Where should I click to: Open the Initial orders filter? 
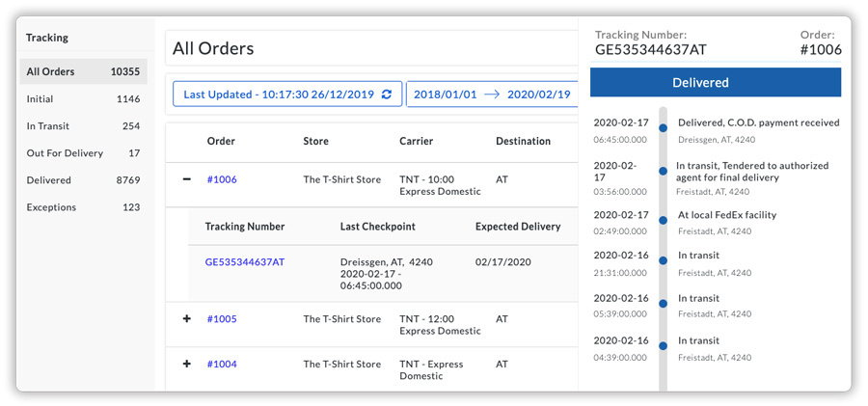pos(83,99)
